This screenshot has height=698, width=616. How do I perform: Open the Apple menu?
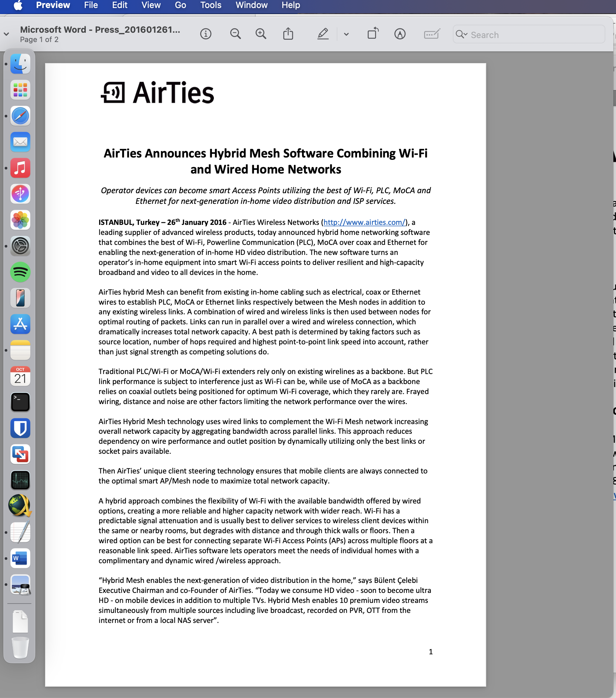18,5
